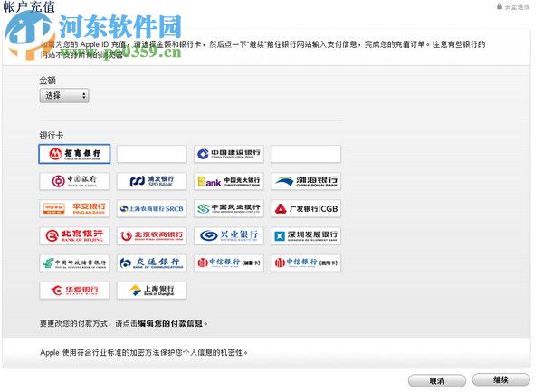Select 中国光大银行 Everbright Bank
543x392 pixels.
(x=229, y=181)
